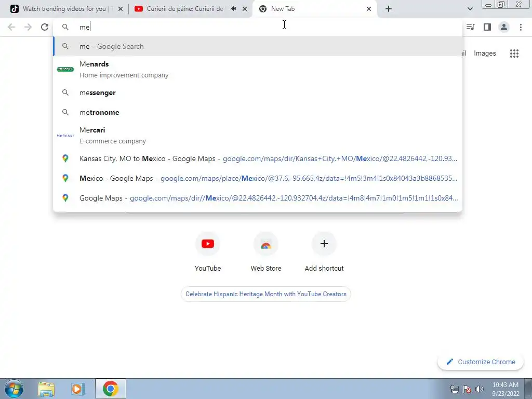
Task: Open the volume speaker tray icon
Action: point(479,389)
